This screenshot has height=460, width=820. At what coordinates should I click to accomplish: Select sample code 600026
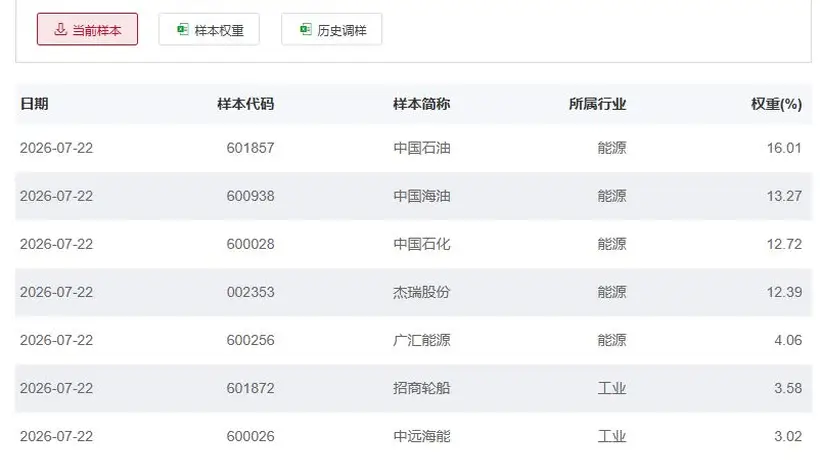pyautogui.click(x=250, y=436)
